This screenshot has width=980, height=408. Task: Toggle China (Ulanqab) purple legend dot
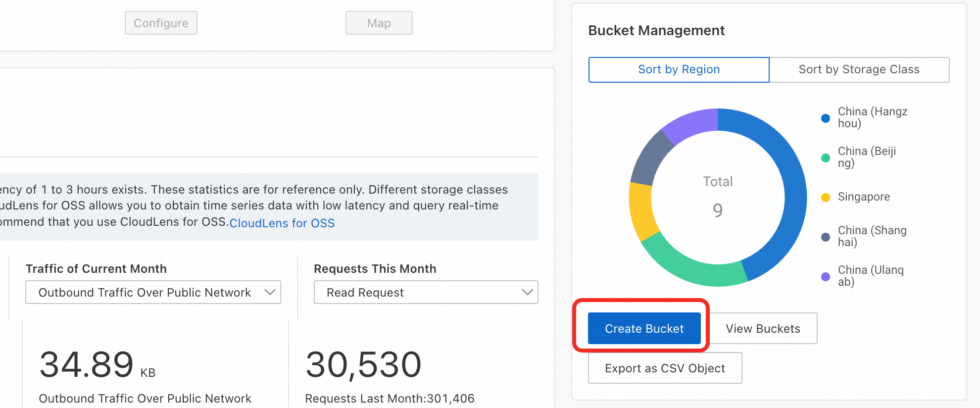[x=826, y=277]
